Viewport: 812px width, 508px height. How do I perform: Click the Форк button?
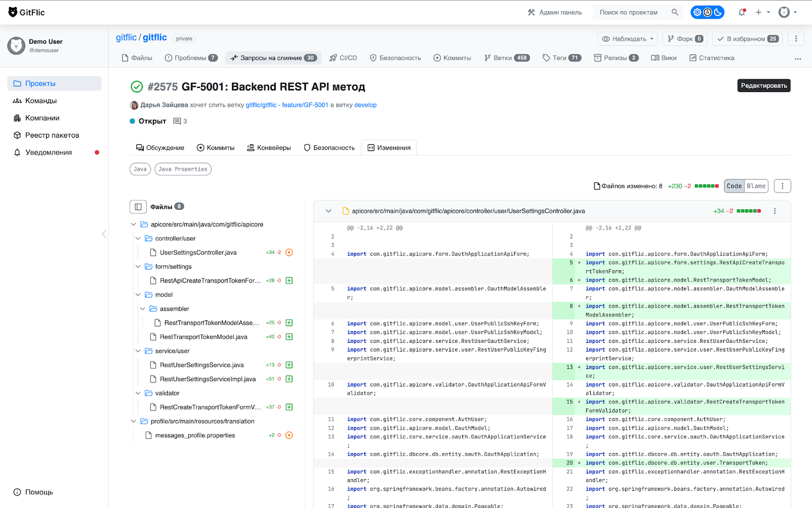pyautogui.click(x=685, y=39)
